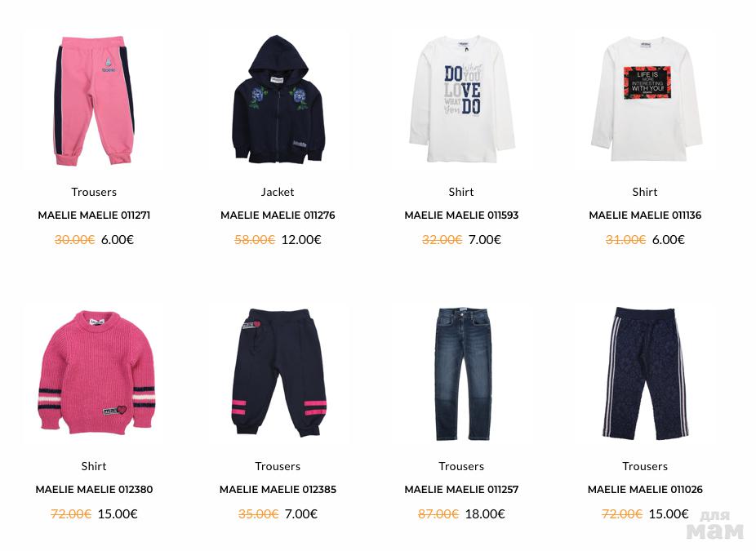
Task: Open the pink knit sweater image
Action: [x=94, y=372]
